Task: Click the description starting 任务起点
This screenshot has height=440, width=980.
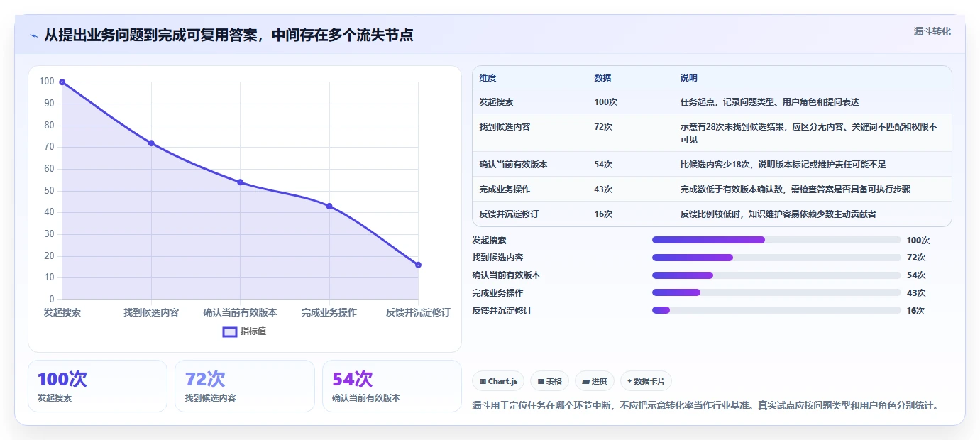Action: click(769, 102)
